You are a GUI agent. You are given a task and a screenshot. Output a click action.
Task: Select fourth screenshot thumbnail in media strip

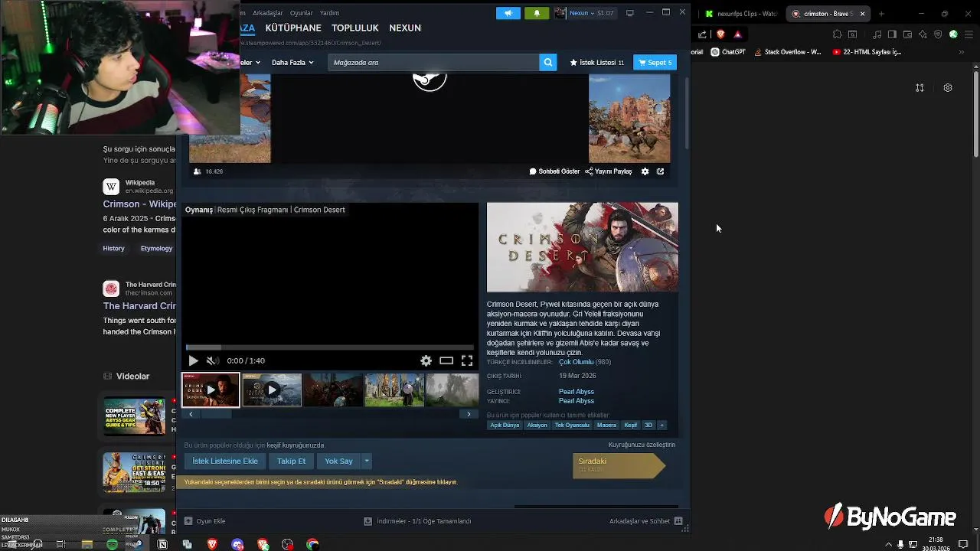394,390
